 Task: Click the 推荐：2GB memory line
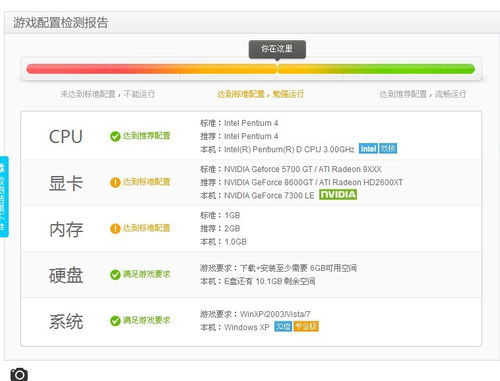[220, 229]
